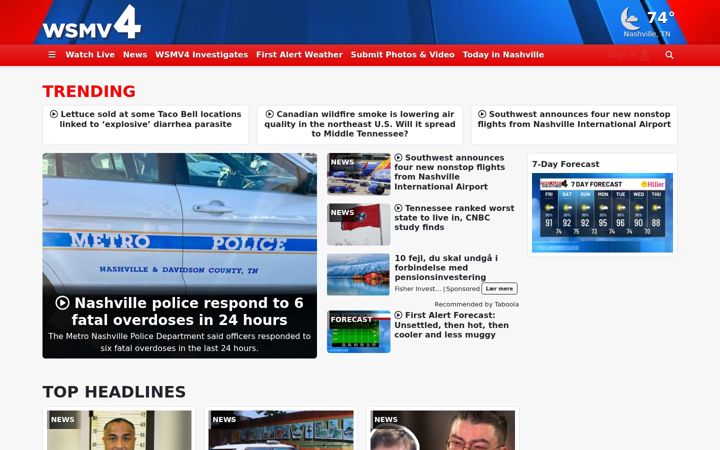The width and height of the screenshot is (720, 450).
Task: Open Submit Photos & Video page
Action: [403, 55]
